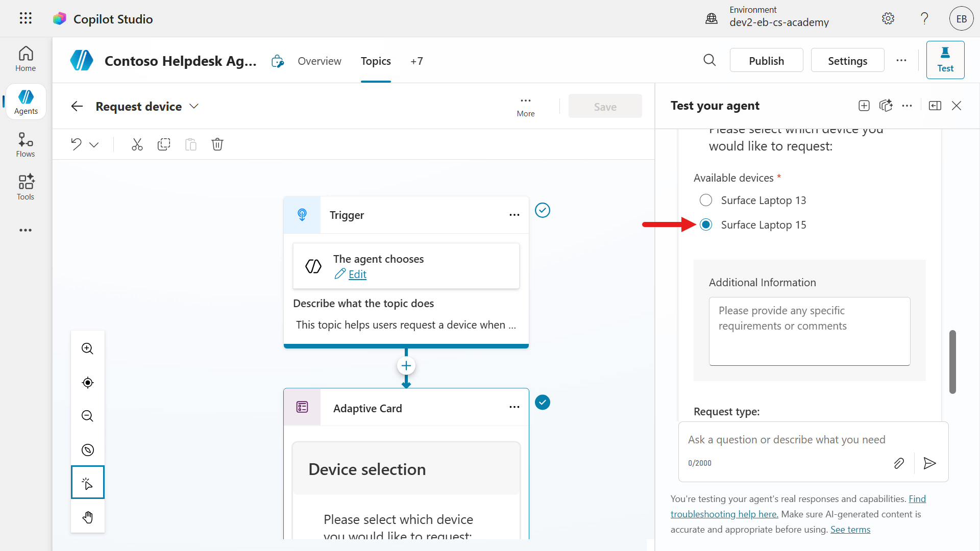Add node with the plus connector
980x551 pixels.
(406, 366)
